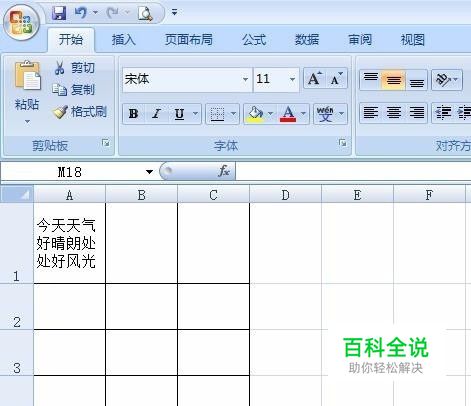
Task: Expand the font name dropdown list
Action: [246, 79]
